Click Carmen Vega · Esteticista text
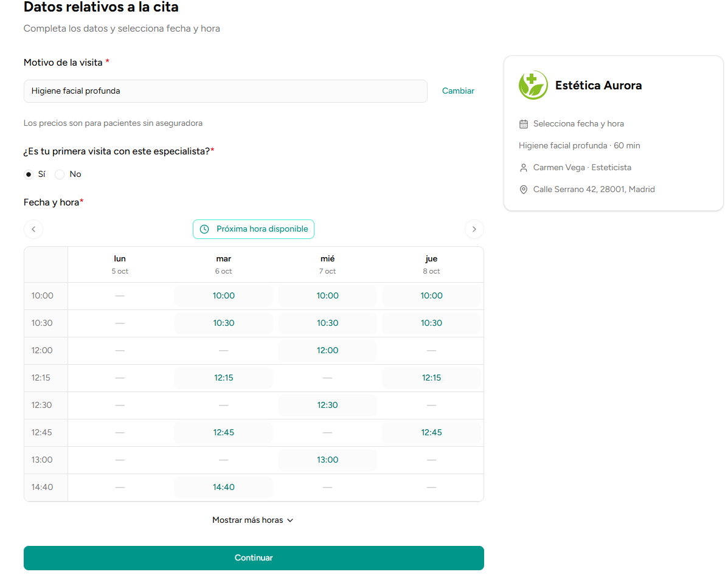The image size is (728, 583). (x=582, y=168)
